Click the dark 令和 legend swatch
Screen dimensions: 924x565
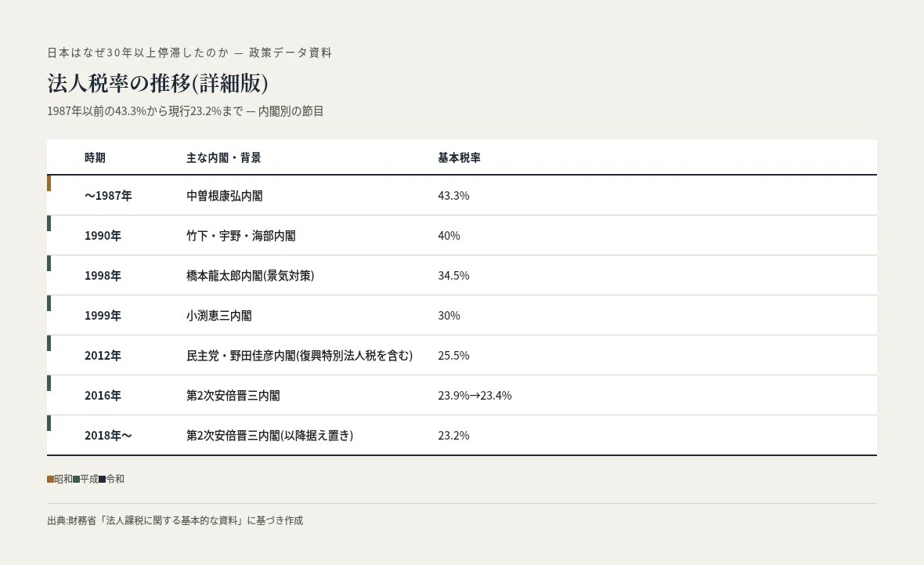[103, 480]
